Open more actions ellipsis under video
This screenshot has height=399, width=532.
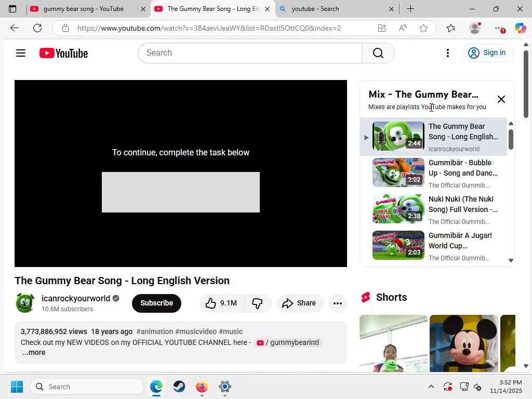(x=338, y=303)
